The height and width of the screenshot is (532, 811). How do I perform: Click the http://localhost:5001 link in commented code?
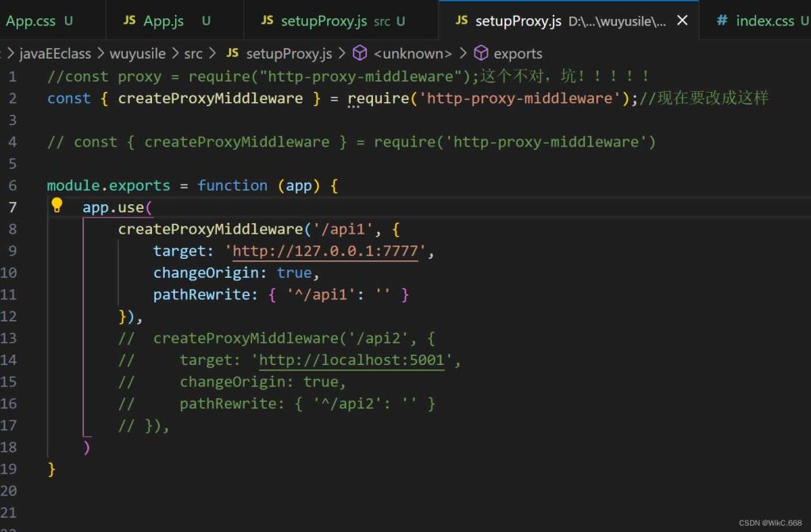point(352,359)
